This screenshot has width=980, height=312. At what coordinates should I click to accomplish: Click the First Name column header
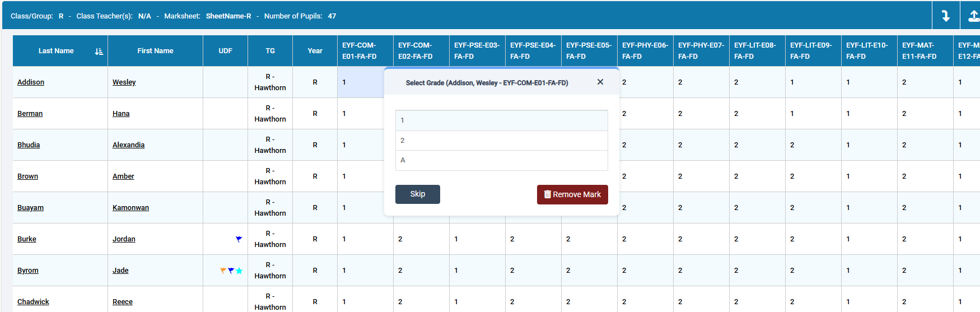[155, 51]
